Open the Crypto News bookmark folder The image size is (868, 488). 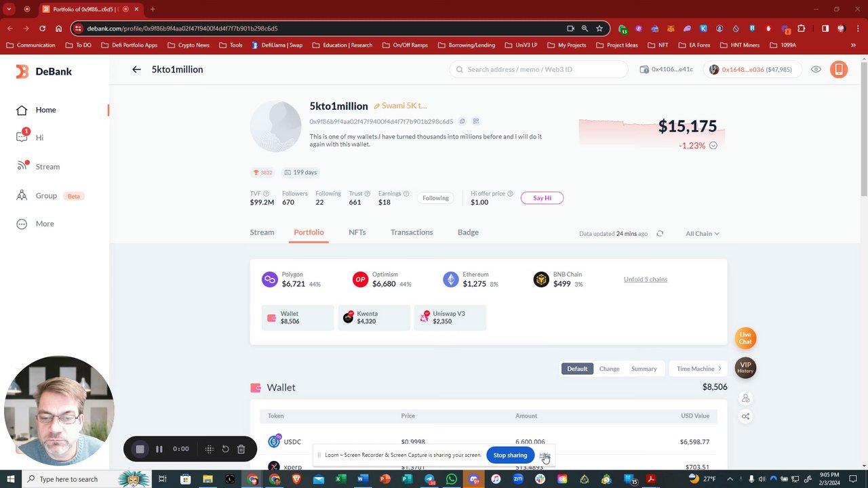click(x=188, y=45)
